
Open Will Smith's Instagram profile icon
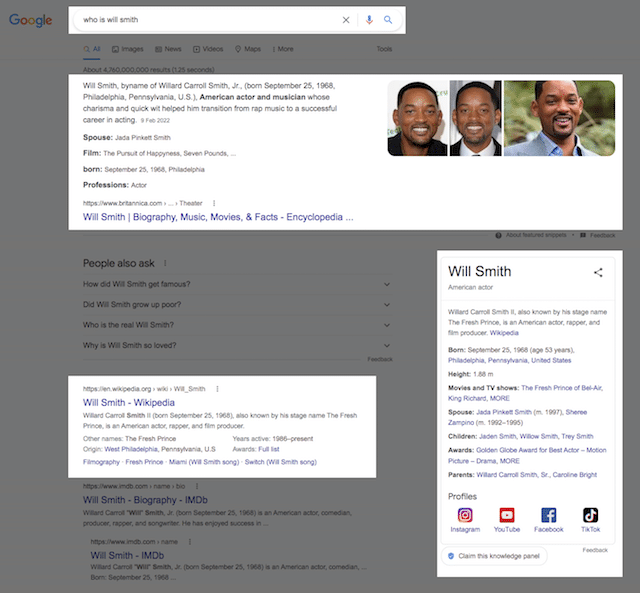465,515
